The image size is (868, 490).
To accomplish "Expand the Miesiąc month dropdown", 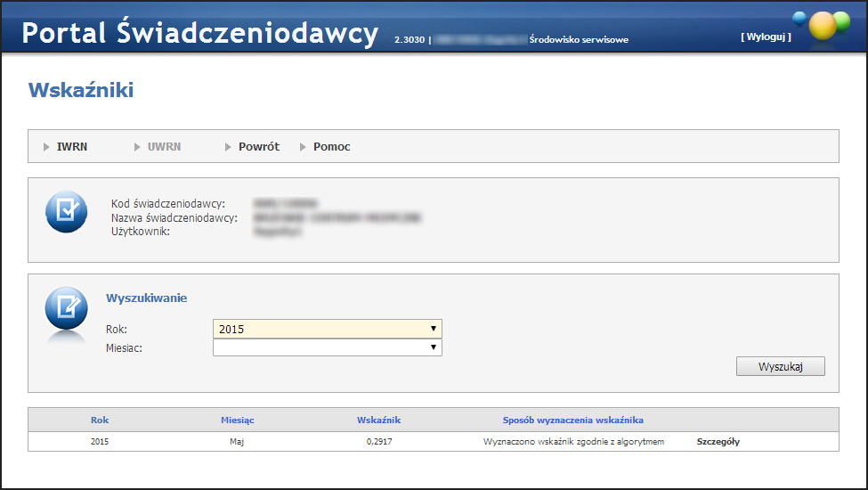I will tap(327, 347).
